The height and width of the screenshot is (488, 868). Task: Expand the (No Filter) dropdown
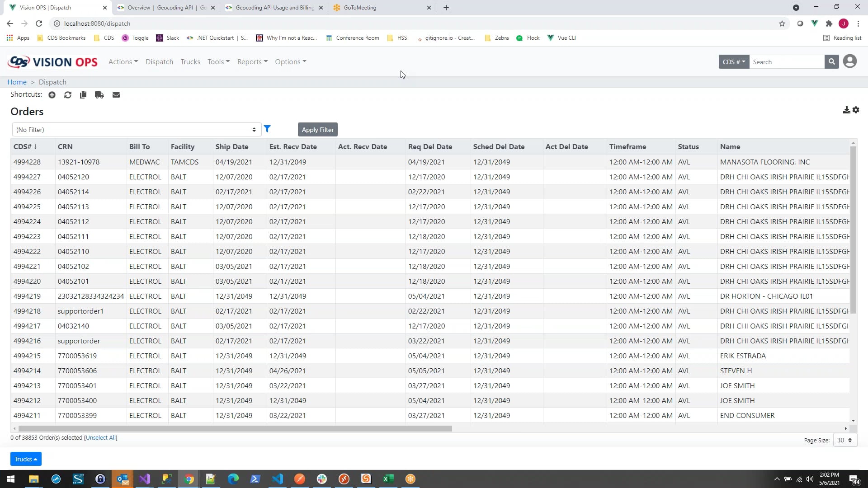coord(136,130)
